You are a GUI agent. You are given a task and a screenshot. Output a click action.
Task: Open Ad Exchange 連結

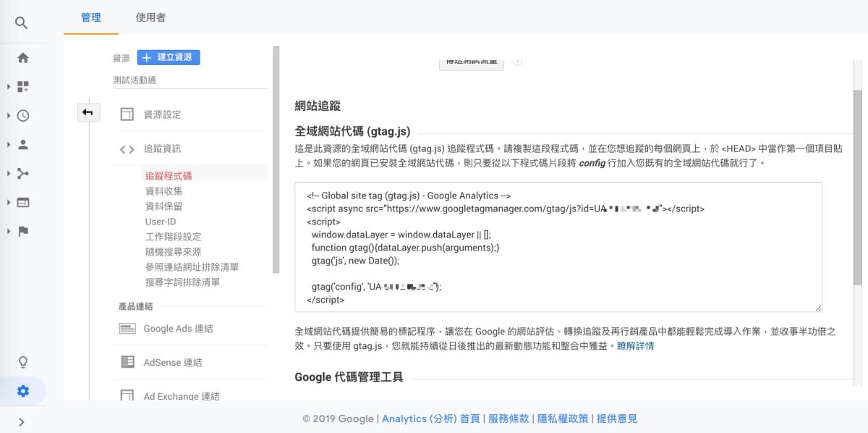coord(182,396)
